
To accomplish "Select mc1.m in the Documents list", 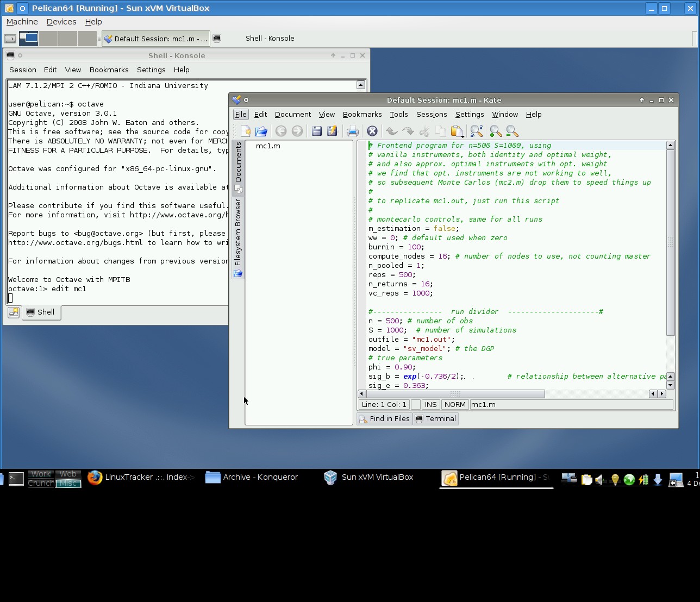I will coord(268,146).
